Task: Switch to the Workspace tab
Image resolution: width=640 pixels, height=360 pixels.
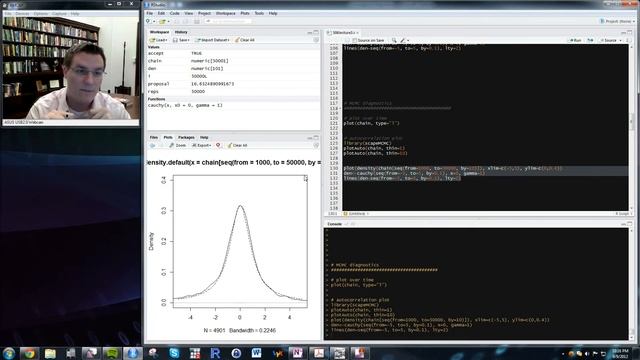Action: pos(159,32)
